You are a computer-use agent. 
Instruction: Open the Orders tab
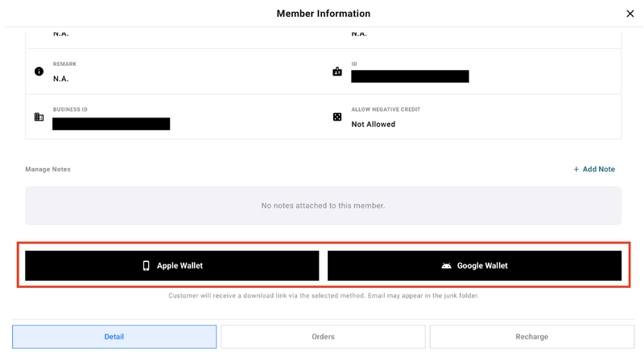click(x=324, y=337)
